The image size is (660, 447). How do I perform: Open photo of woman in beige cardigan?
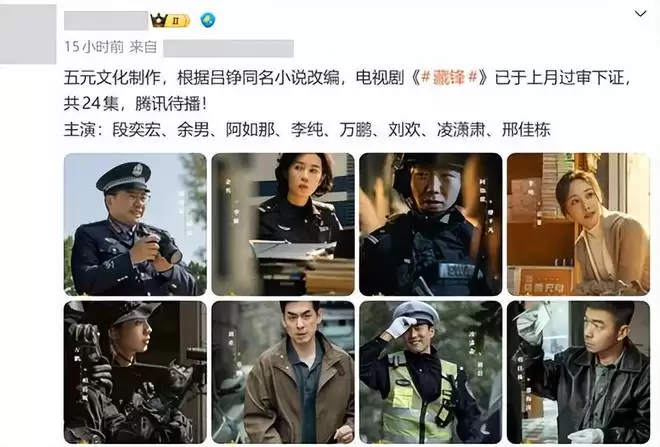tap(578, 224)
